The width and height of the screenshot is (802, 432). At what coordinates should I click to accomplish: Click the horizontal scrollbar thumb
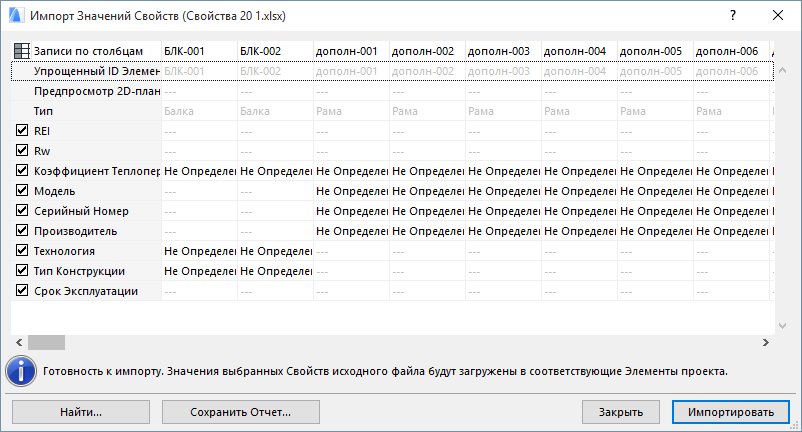click(x=46, y=342)
